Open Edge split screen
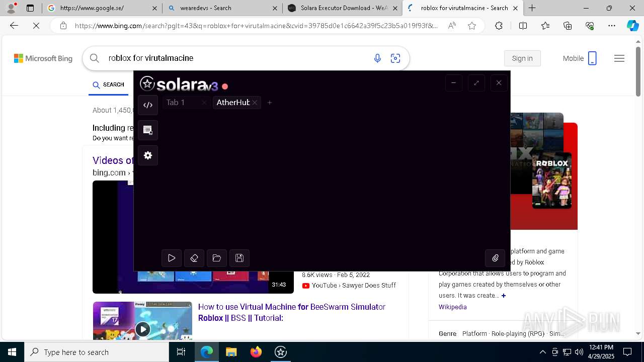Viewport: 644px width, 362px height. point(523,26)
